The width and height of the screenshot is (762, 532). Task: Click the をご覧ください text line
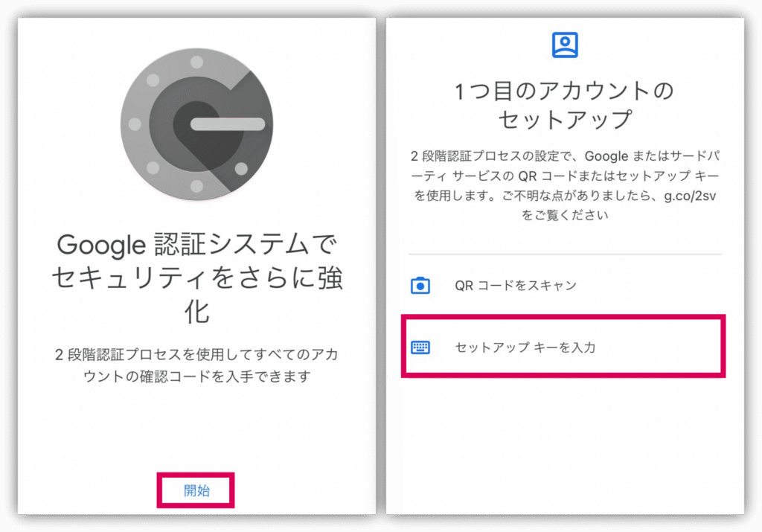click(x=565, y=215)
